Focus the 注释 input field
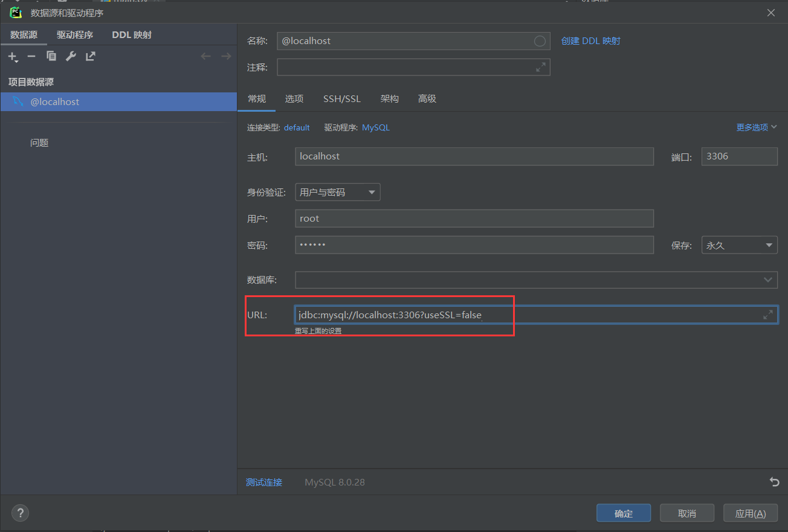Image resolution: width=788 pixels, height=532 pixels. pyautogui.click(x=413, y=67)
